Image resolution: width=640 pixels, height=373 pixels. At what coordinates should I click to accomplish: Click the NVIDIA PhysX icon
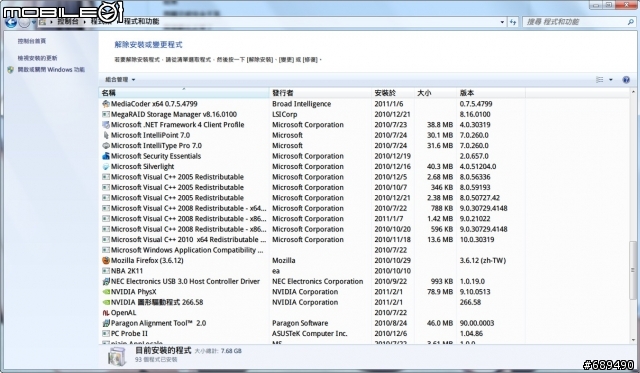(x=106, y=292)
